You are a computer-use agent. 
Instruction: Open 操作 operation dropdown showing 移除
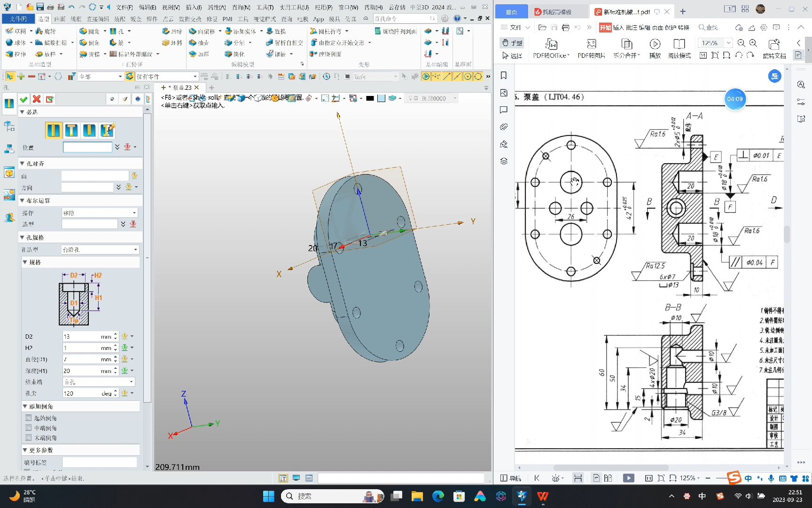click(x=100, y=213)
